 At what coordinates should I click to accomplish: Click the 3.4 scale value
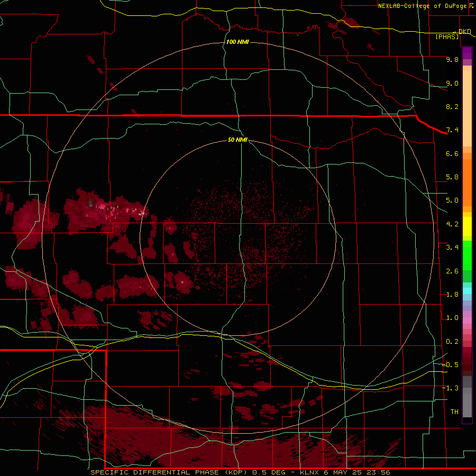[452, 248]
